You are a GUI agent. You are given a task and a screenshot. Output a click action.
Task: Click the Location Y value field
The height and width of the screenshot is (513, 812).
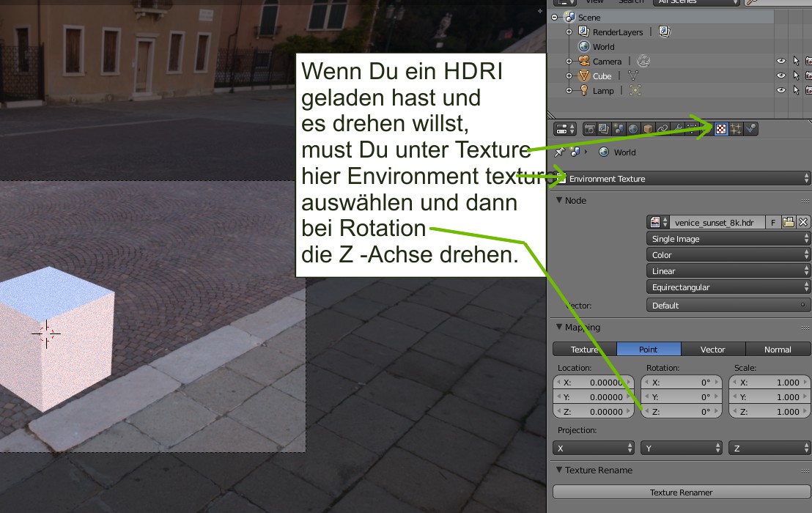point(594,397)
